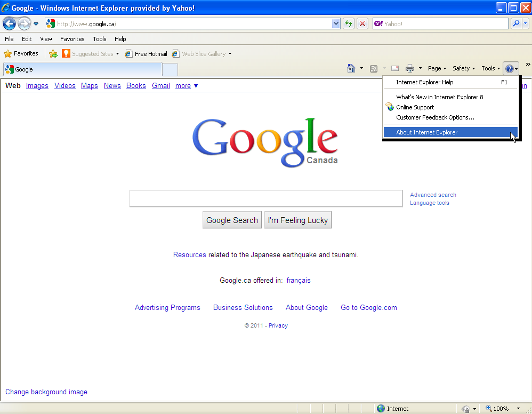Go back using the Back arrow button
Screen dimensions: 532x414
(9, 24)
